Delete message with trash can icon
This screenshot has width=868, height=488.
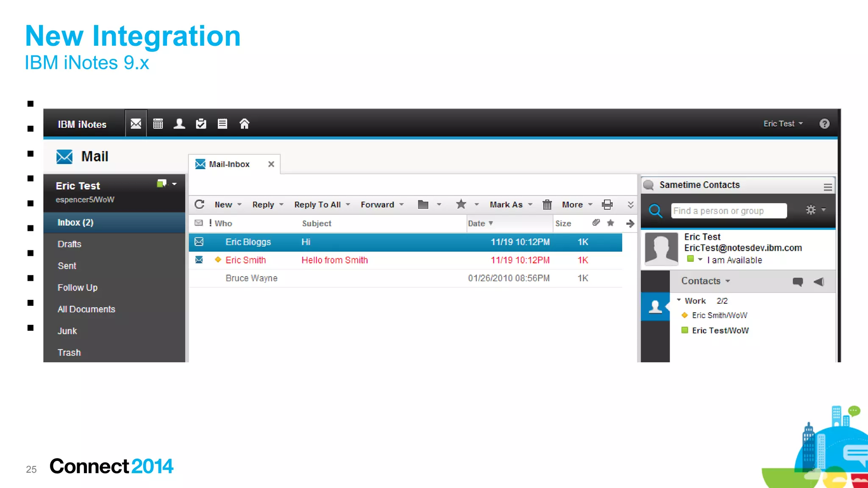click(x=547, y=205)
